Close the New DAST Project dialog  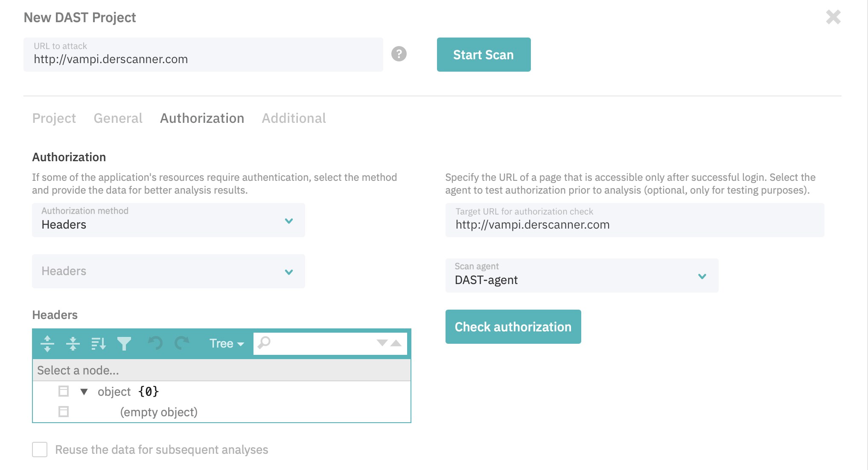(833, 17)
